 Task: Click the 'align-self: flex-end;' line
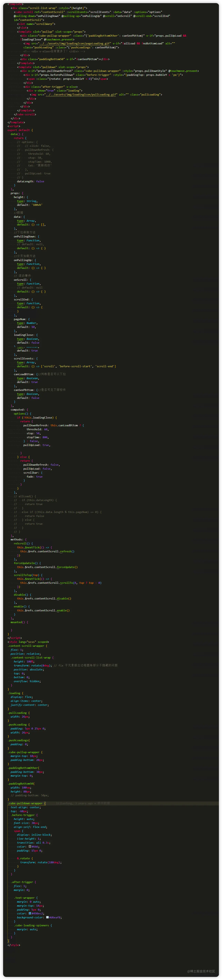(x=30, y=827)
